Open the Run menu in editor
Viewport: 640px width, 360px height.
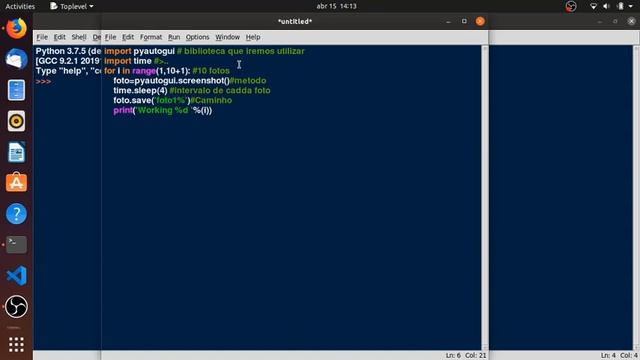174,37
